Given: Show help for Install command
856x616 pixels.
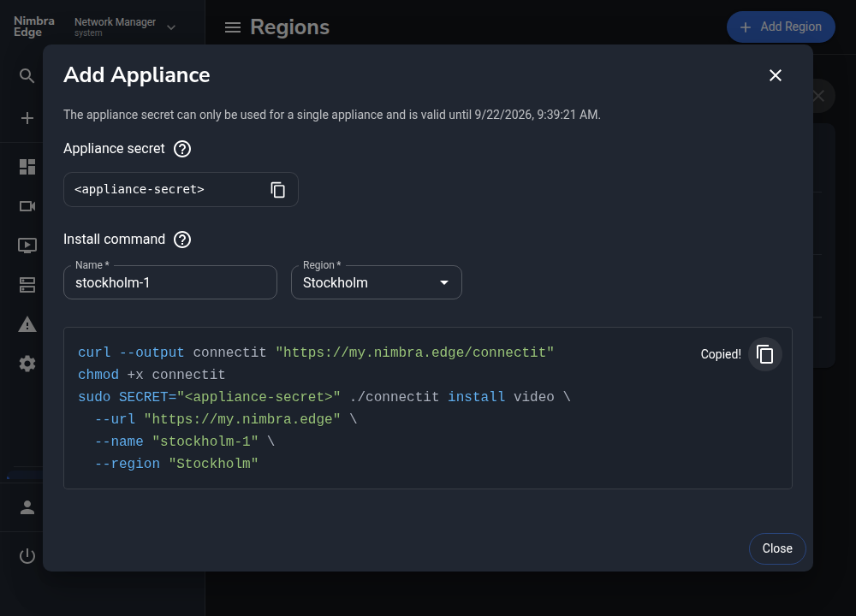Looking at the screenshot, I should pyautogui.click(x=182, y=240).
